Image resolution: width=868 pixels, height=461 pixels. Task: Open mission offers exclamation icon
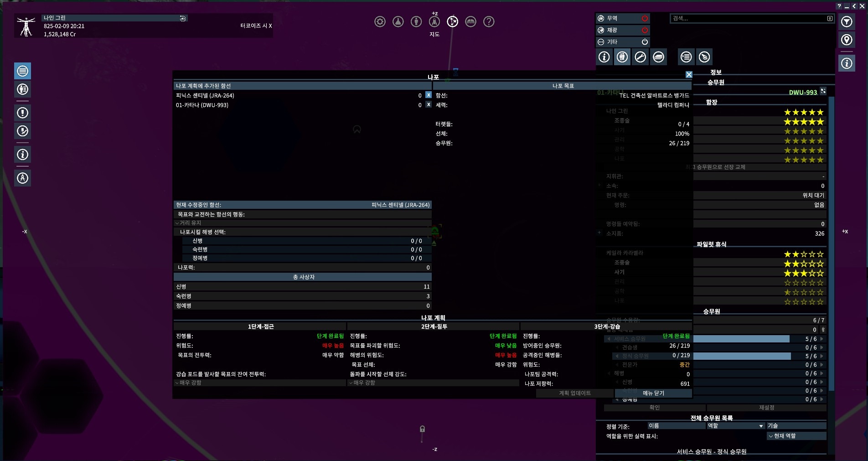(22, 113)
